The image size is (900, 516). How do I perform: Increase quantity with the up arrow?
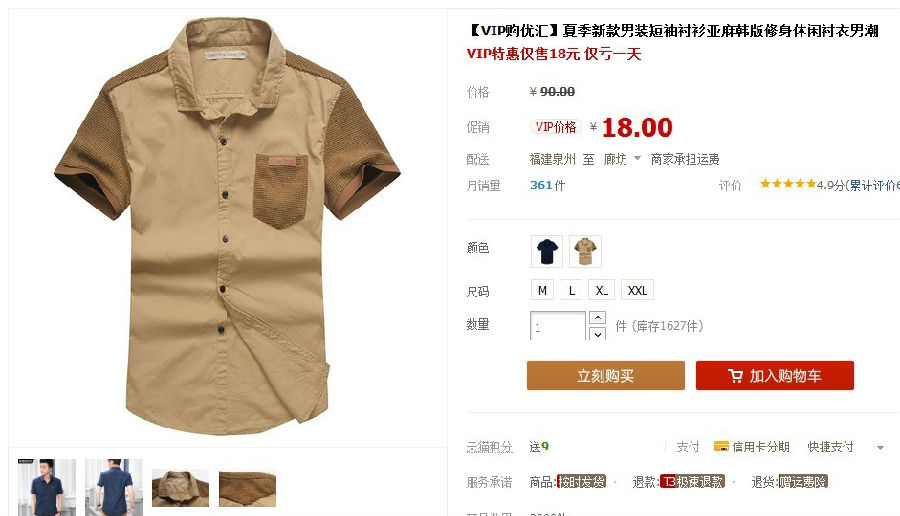click(598, 317)
